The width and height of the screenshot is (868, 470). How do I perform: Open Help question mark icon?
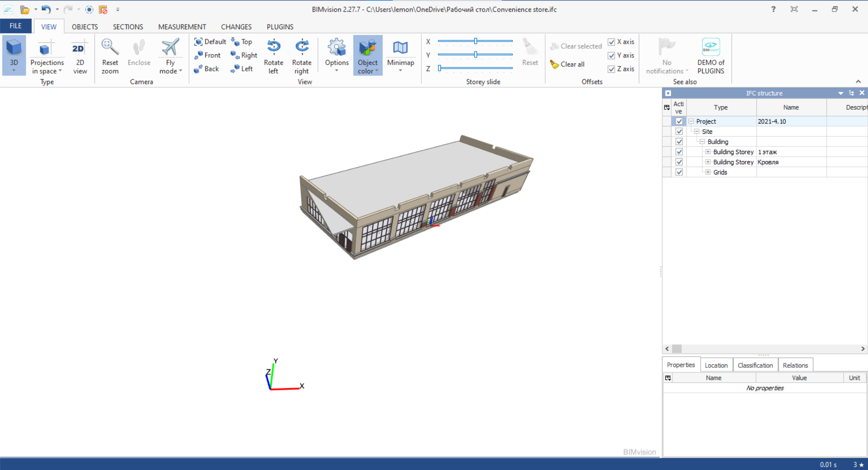pyautogui.click(x=773, y=9)
